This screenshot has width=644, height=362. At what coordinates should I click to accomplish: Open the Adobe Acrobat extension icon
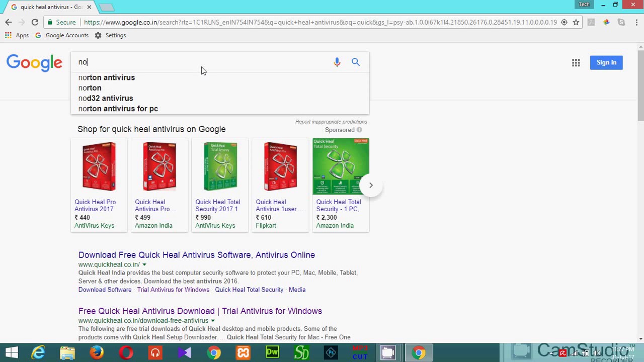[x=591, y=22]
